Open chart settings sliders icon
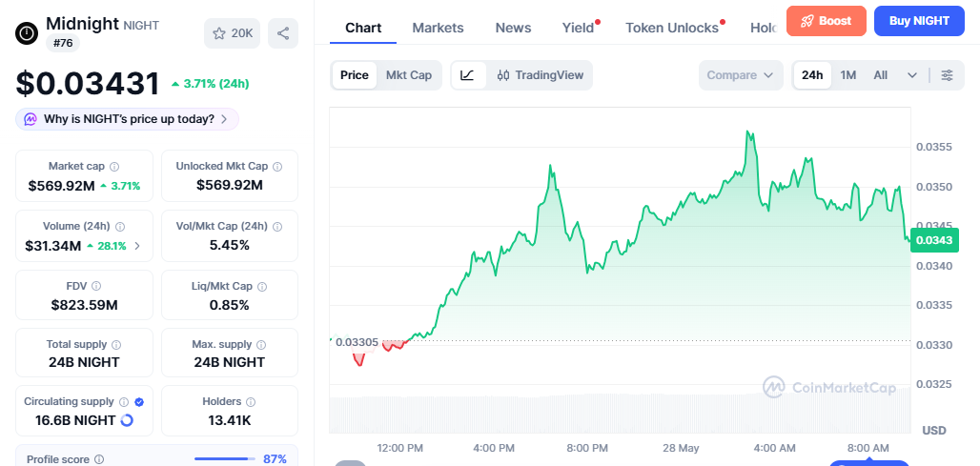The image size is (980, 466). pyautogui.click(x=948, y=75)
